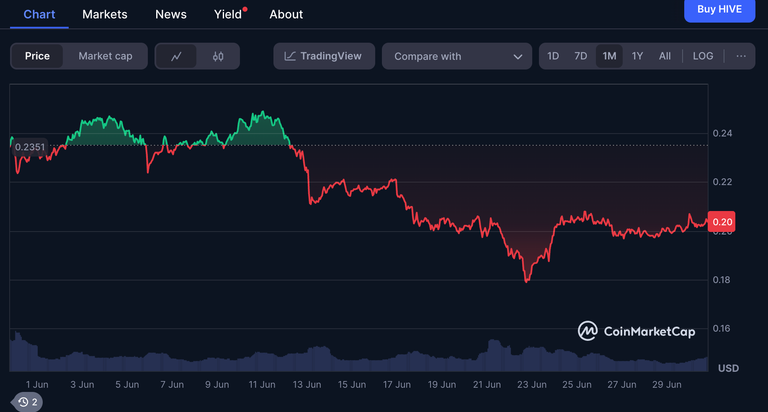
Task: Click the 0.22 axis value
Action: (x=722, y=182)
